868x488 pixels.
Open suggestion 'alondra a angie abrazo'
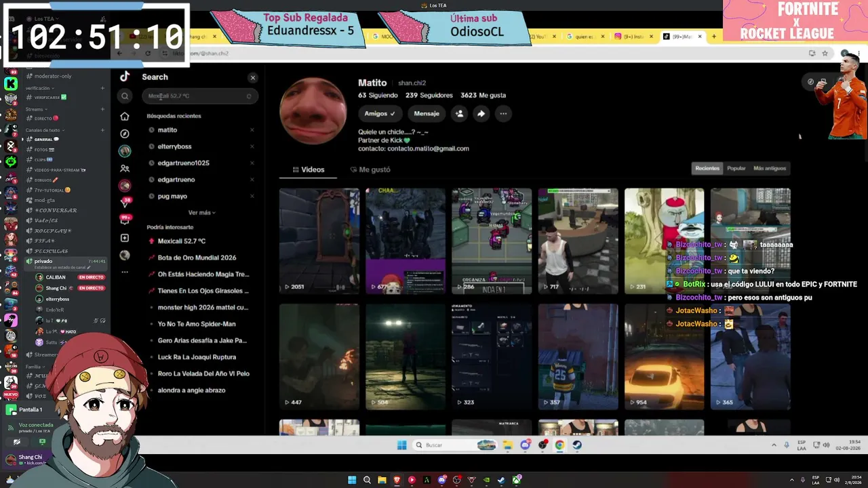click(x=191, y=390)
